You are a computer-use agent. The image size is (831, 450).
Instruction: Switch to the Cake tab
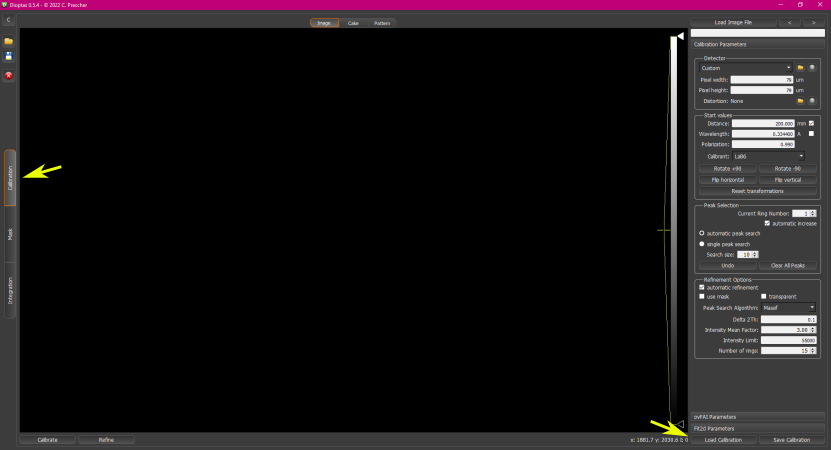click(353, 23)
